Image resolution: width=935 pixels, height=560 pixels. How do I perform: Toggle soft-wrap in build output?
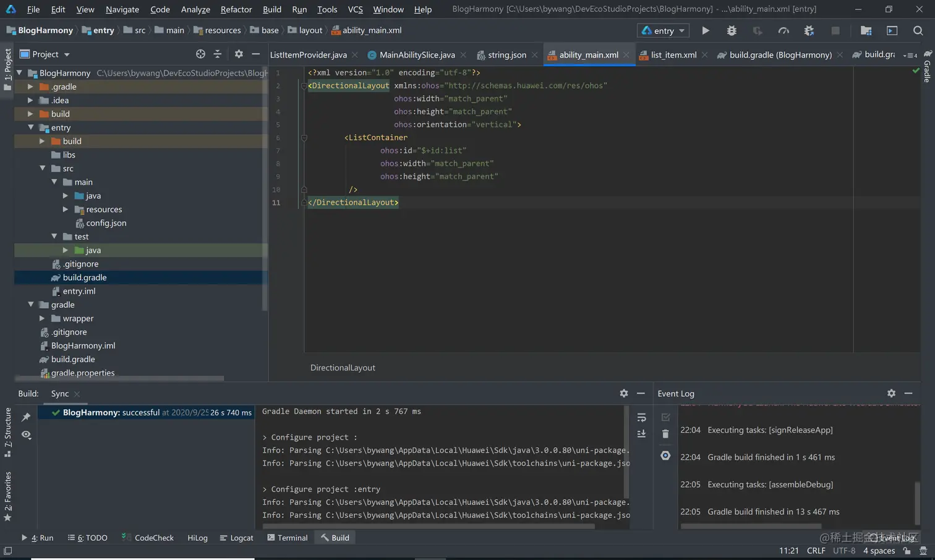point(641,417)
